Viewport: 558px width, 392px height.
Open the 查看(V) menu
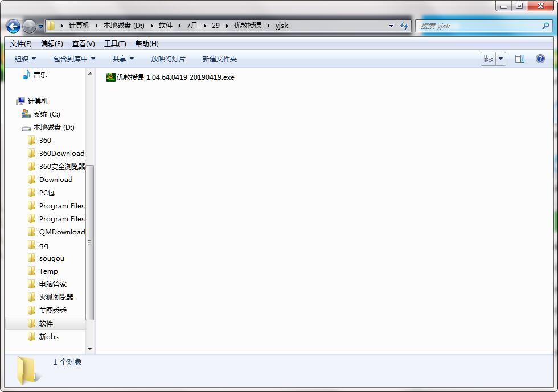tap(83, 44)
